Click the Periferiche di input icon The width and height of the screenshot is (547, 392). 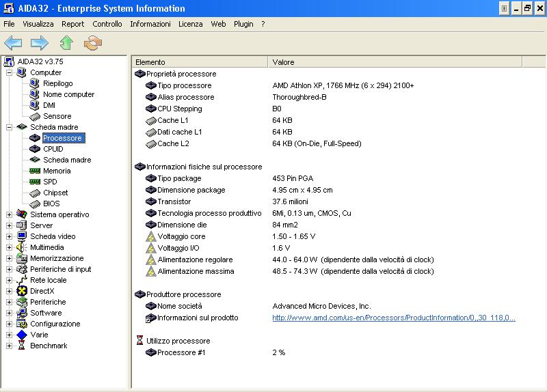coord(22,269)
